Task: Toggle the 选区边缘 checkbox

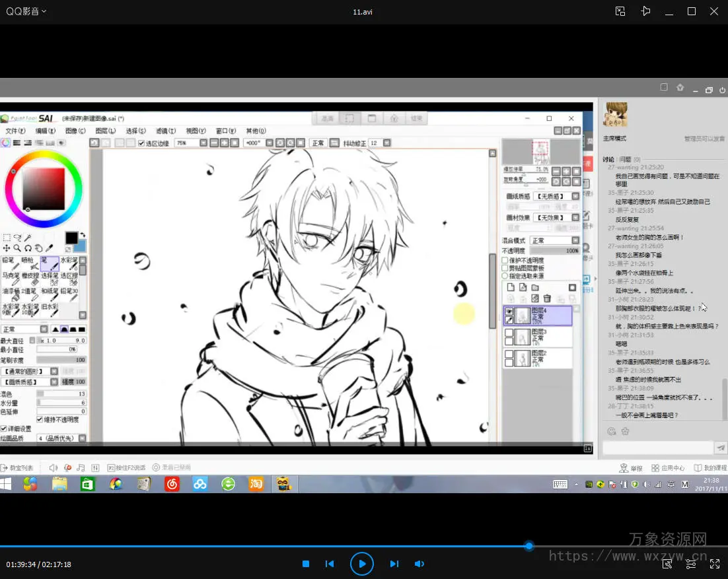Action: [x=141, y=143]
